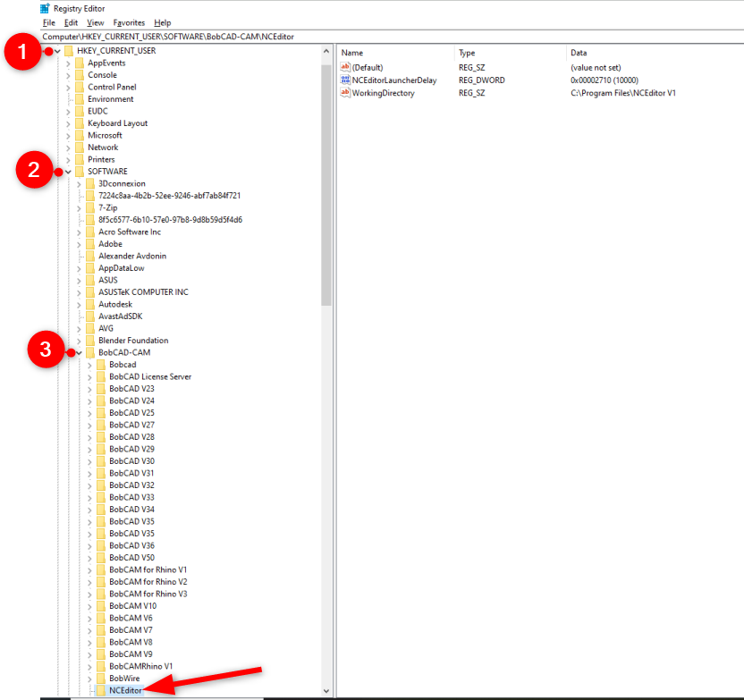Screen dimensions: 744x700
Task: Select the BobCAMRhino V1 key
Action: 141,666
